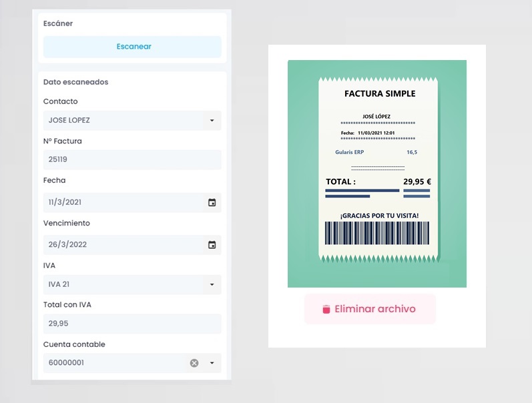Click the scanned receipt image preview
The image size is (532, 403).
coord(377,173)
